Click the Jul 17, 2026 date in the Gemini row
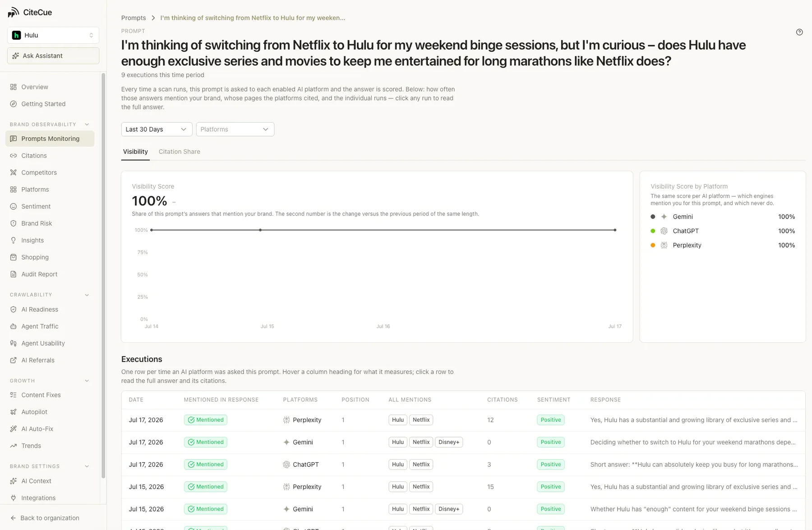This screenshot has height=530, width=812. 146,442
